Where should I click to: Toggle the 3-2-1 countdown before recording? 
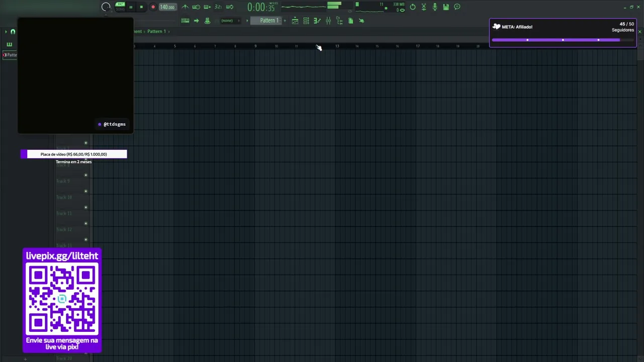218,7
